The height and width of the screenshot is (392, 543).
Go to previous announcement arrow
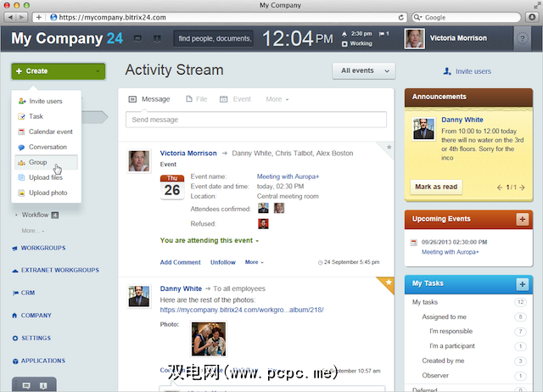(x=500, y=188)
